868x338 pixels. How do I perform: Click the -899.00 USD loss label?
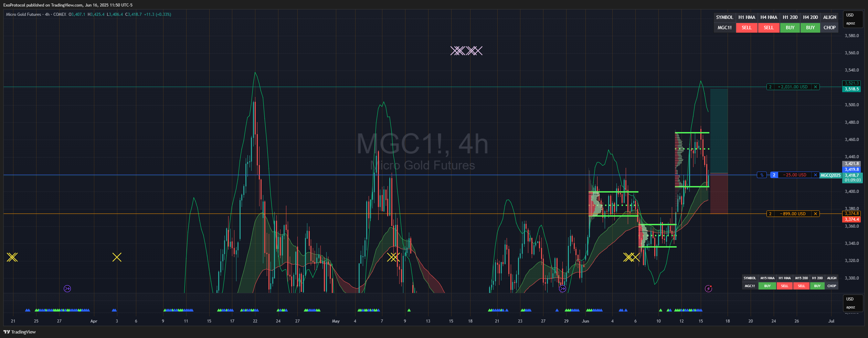(x=793, y=214)
